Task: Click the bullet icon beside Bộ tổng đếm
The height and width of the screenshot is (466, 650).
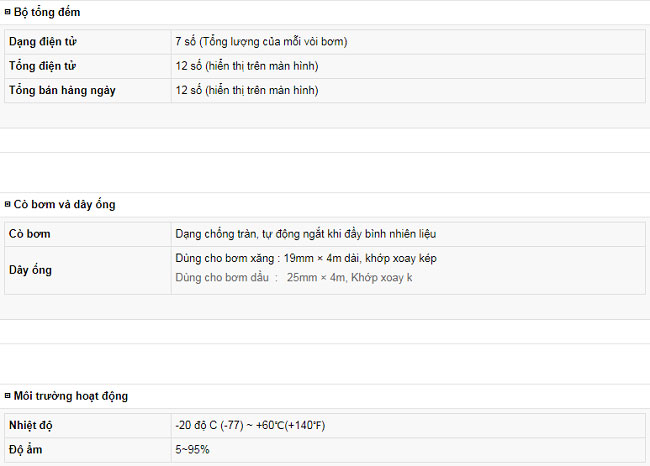Action: click(x=7, y=12)
